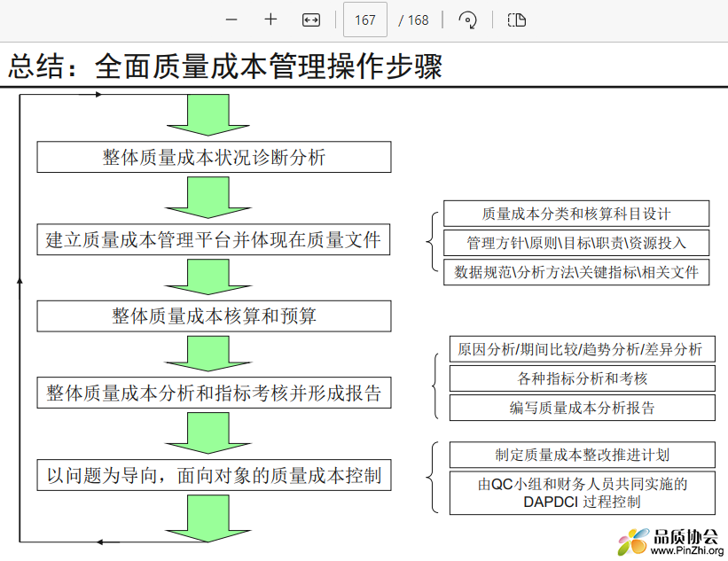This screenshot has width=728, height=561.
Task: Click the box '整体质量成本分析和指标考核并形成报告'
Action: pos(214,393)
